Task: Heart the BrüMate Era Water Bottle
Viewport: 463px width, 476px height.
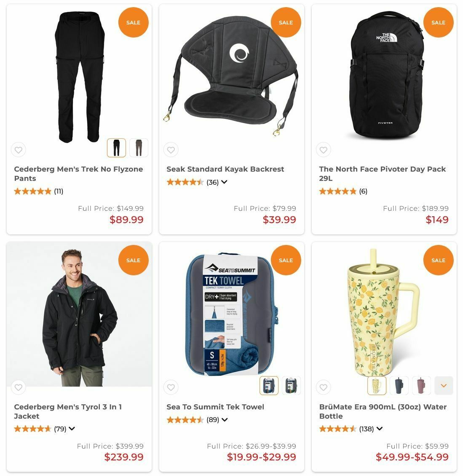Action: coord(324,387)
